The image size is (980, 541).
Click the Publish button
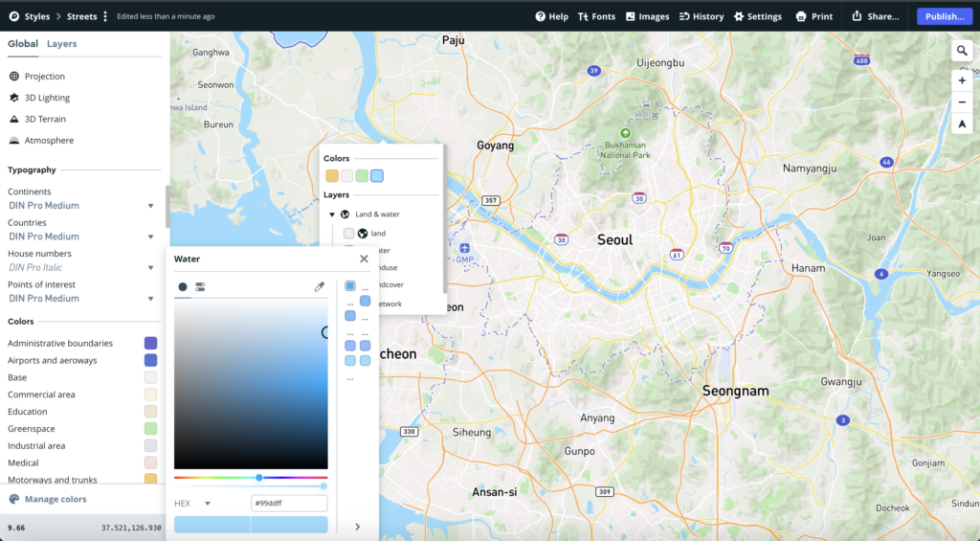pos(945,16)
